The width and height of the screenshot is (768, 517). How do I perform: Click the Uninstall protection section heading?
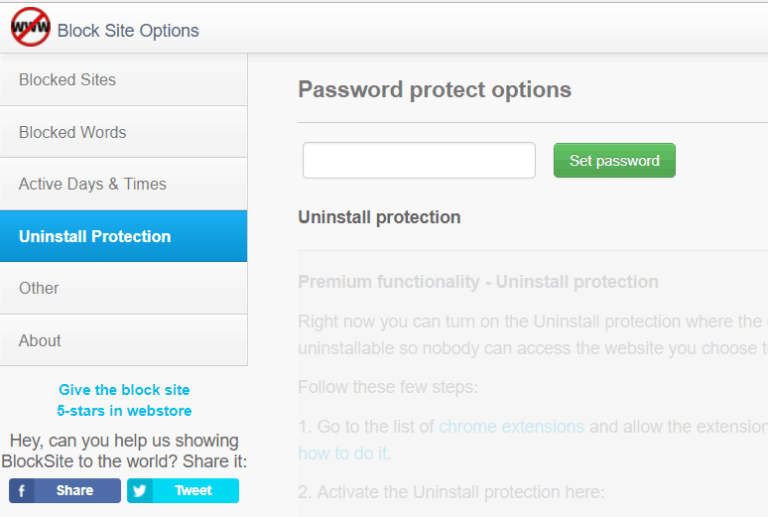click(x=379, y=217)
